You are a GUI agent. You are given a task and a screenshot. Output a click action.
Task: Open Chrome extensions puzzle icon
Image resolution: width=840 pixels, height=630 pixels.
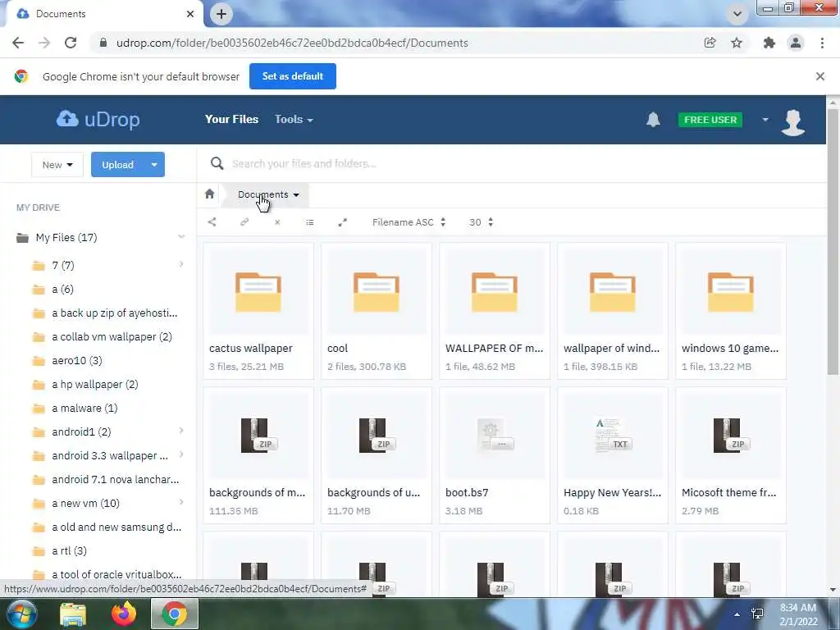pos(769,43)
